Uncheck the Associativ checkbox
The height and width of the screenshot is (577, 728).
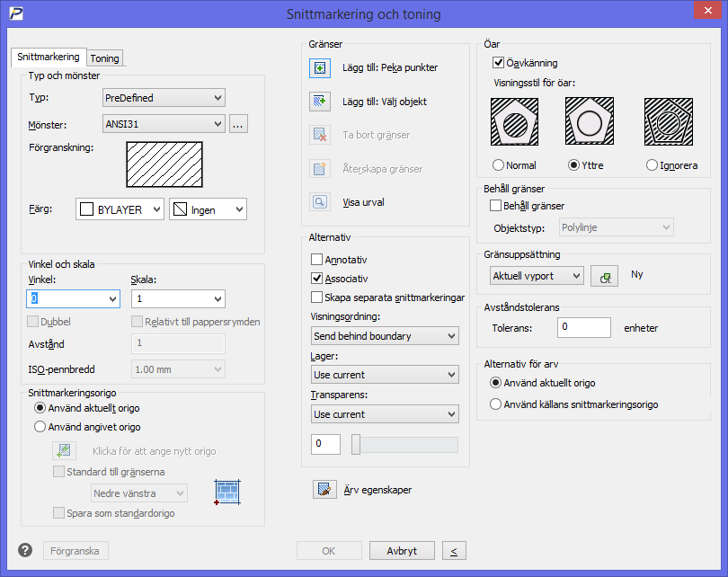pos(316,278)
